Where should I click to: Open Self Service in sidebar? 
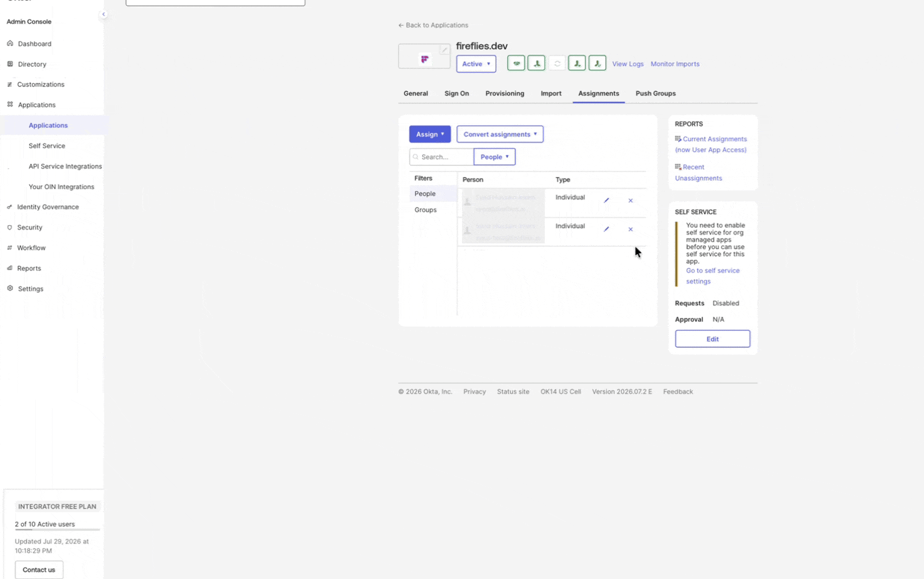click(47, 146)
